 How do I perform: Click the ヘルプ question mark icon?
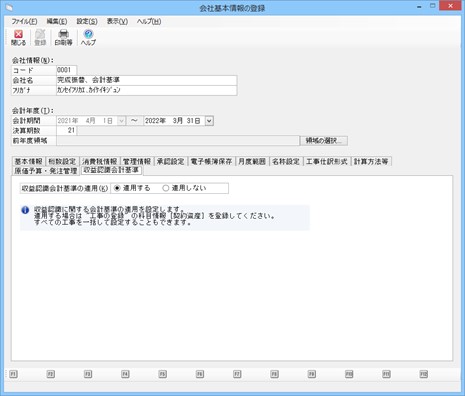[x=88, y=34]
